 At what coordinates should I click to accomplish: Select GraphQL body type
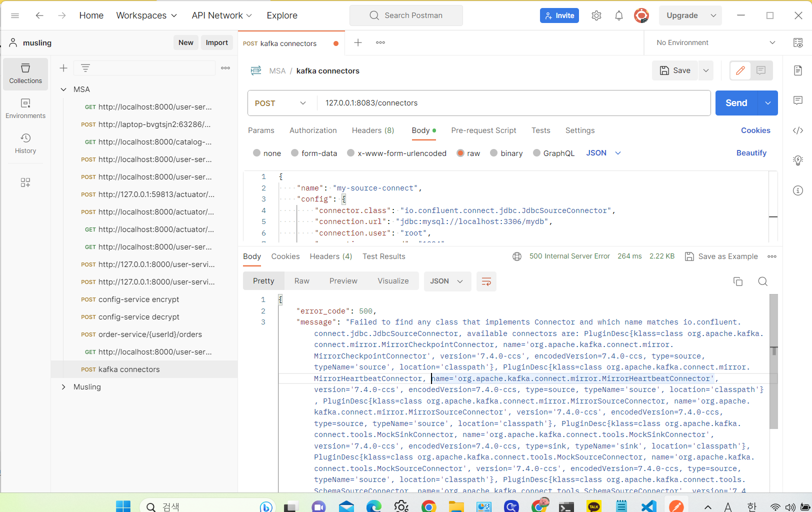[x=536, y=153]
